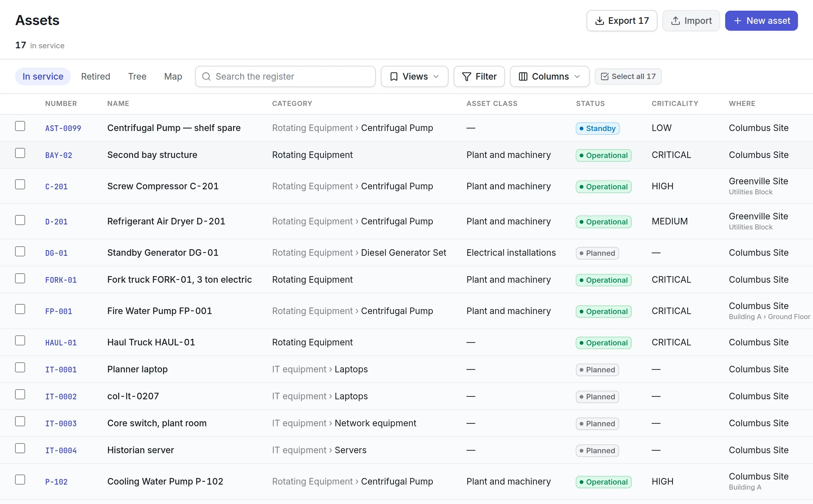Tick the checkbox for AST-0099

20,126
